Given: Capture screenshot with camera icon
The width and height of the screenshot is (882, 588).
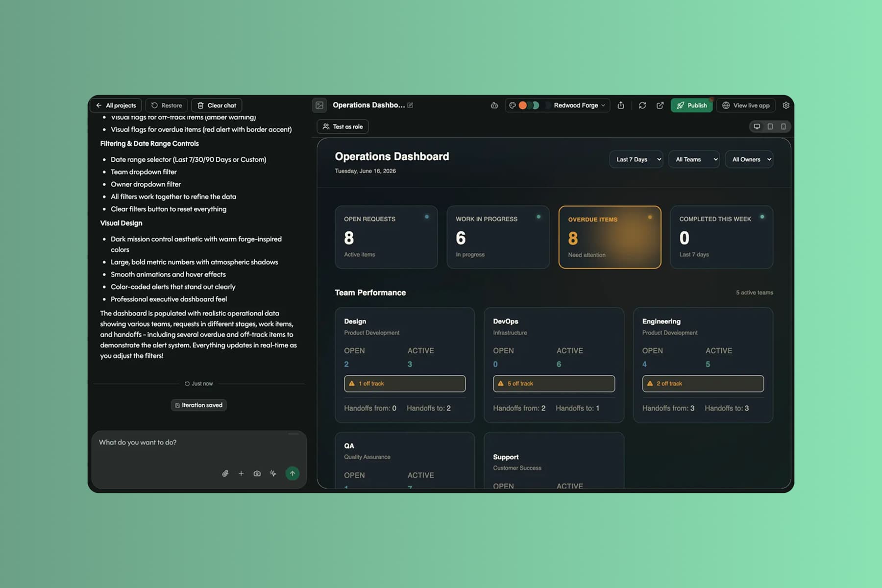Looking at the screenshot, I should pyautogui.click(x=257, y=473).
